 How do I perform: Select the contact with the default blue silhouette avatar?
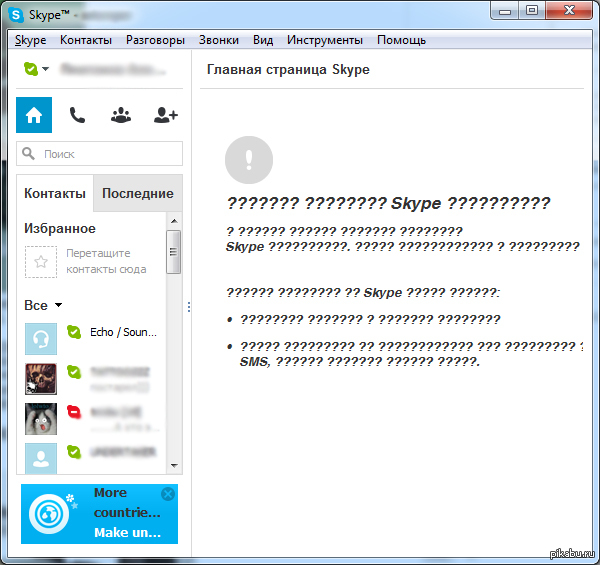click(41, 459)
